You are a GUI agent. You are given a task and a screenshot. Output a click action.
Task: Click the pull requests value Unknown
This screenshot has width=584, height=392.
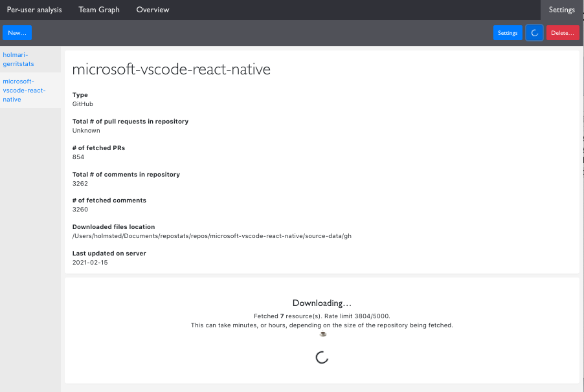[86, 130]
